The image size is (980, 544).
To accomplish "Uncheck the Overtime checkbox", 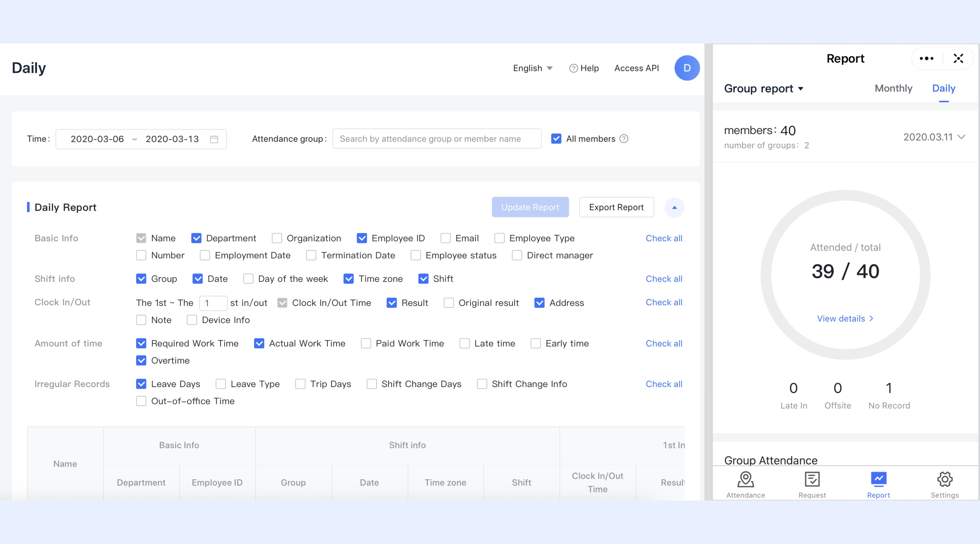I will 141,360.
